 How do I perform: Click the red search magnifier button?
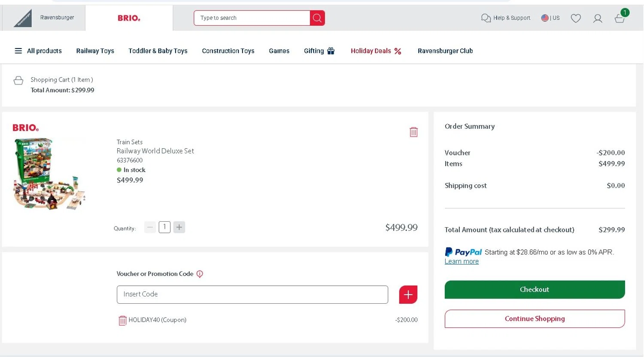pos(317,18)
